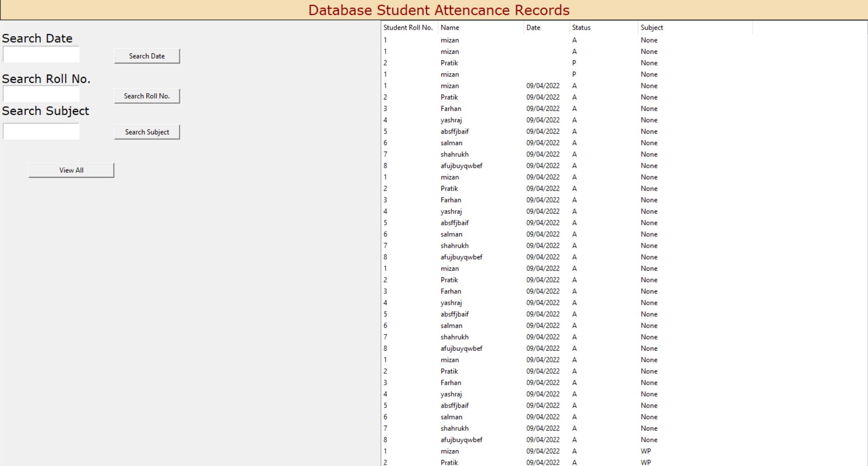Select the very first mizan record row

(450, 40)
